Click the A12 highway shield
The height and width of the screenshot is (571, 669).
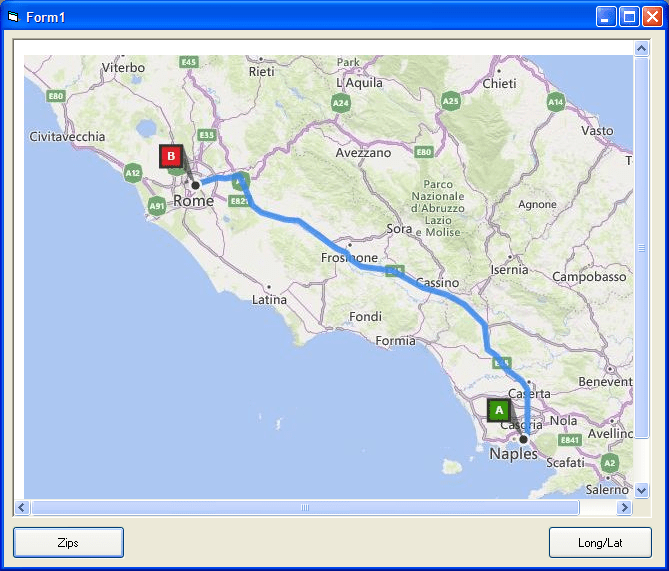(x=133, y=173)
